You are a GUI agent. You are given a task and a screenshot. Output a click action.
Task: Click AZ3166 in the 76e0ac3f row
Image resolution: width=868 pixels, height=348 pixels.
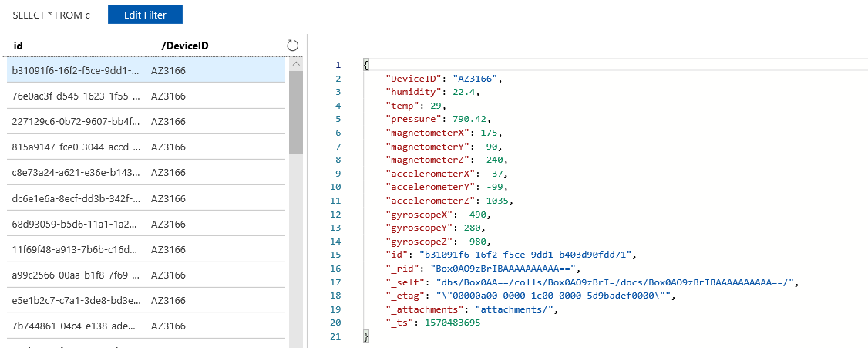coord(168,96)
